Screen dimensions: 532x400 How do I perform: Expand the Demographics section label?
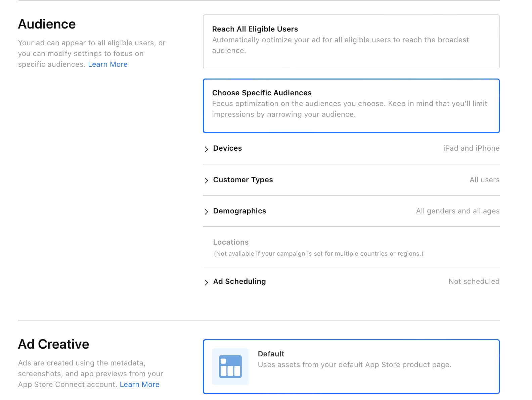(x=239, y=211)
